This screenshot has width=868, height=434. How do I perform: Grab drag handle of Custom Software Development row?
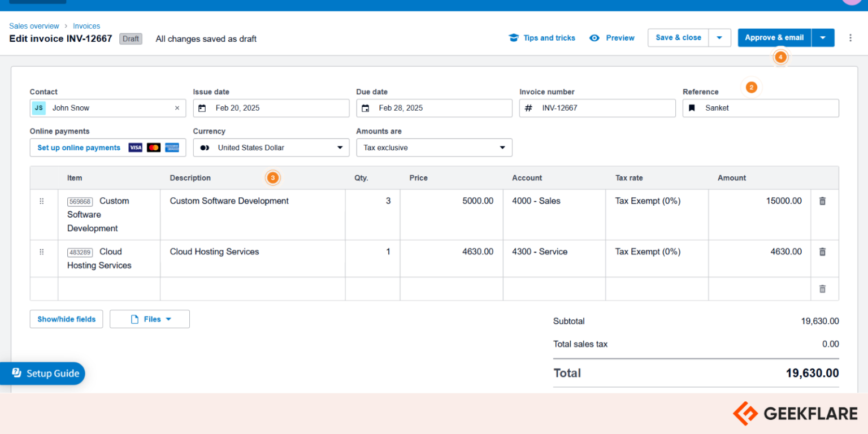pyautogui.click(x=41, y=201)
